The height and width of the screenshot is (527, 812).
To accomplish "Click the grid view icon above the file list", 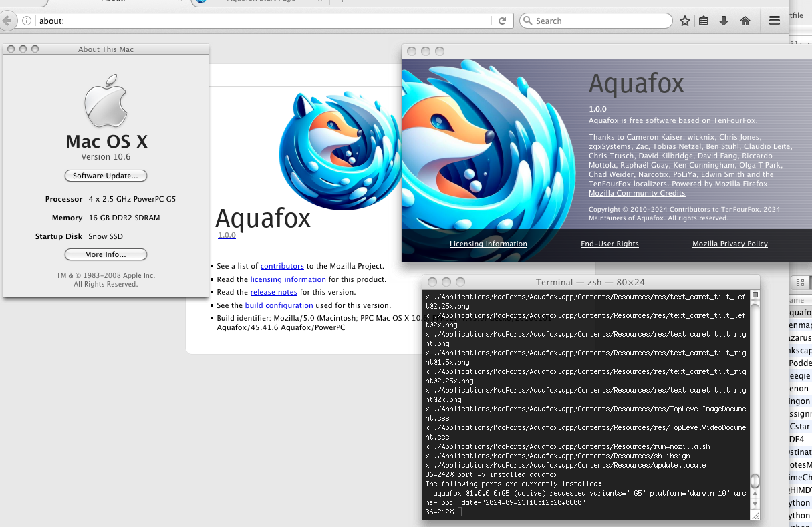I will pyautogui.click(x=800, y=282).
